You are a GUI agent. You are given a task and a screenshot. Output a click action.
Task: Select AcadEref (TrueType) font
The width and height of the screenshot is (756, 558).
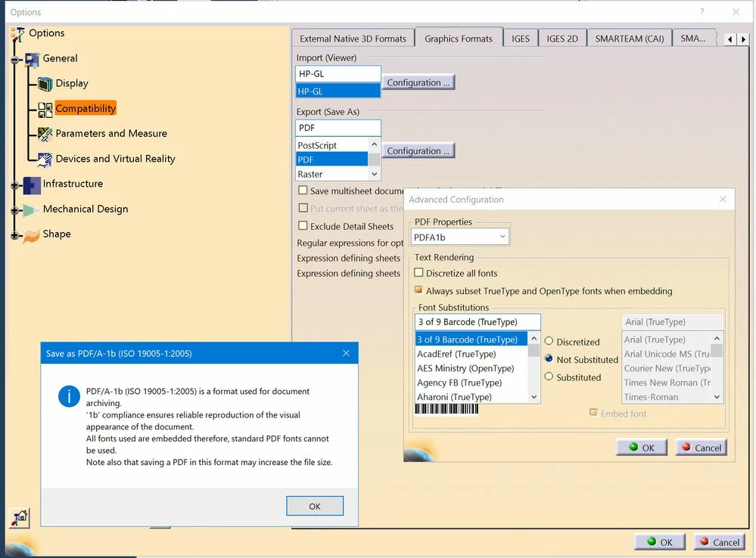(x=471, y=354)
